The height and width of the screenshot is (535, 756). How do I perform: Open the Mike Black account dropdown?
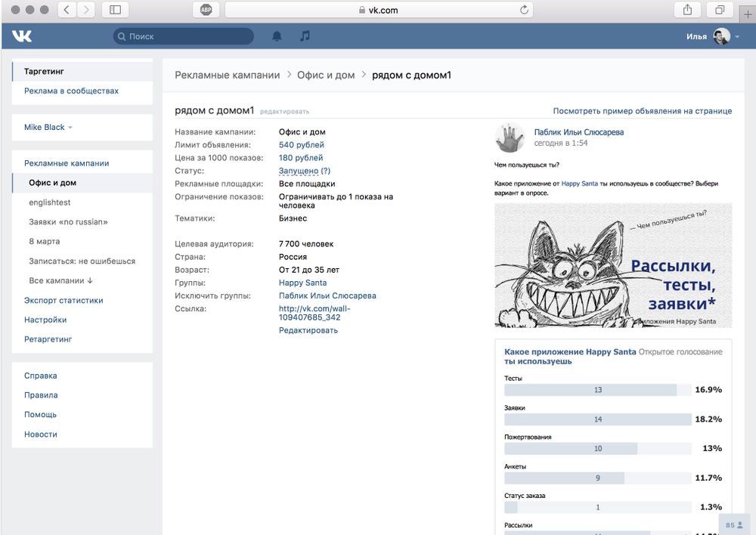pos(48,127)
